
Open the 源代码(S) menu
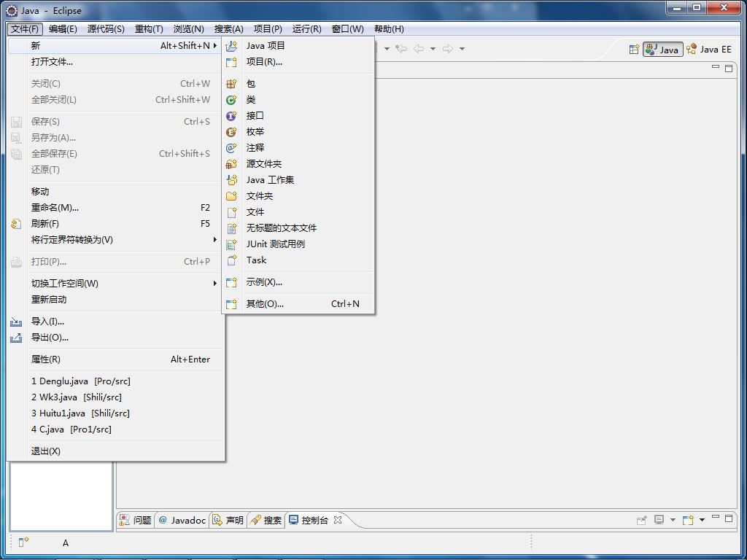click(106, 29)
